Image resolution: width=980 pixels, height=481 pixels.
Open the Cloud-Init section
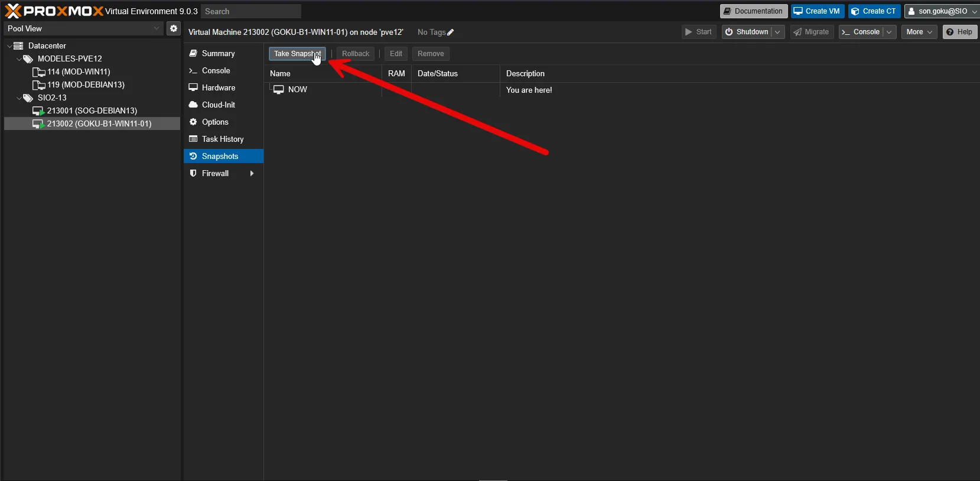click(218, 105)
